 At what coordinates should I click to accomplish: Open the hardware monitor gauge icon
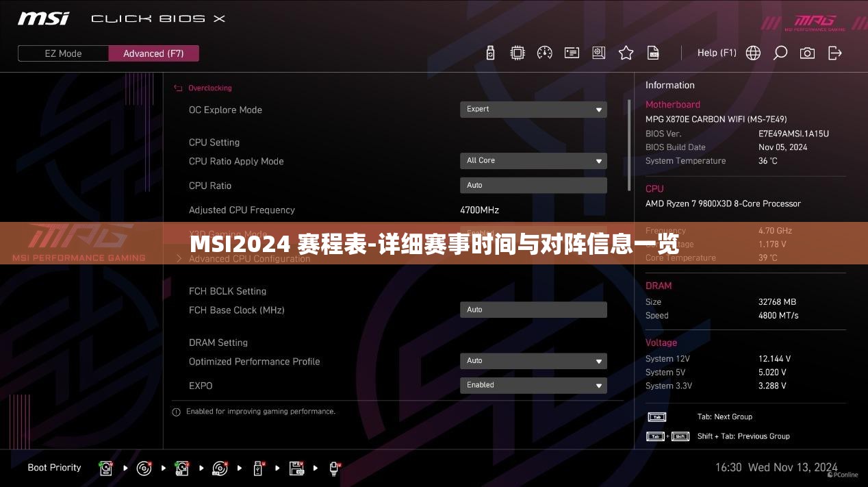[x=545, y=53]
